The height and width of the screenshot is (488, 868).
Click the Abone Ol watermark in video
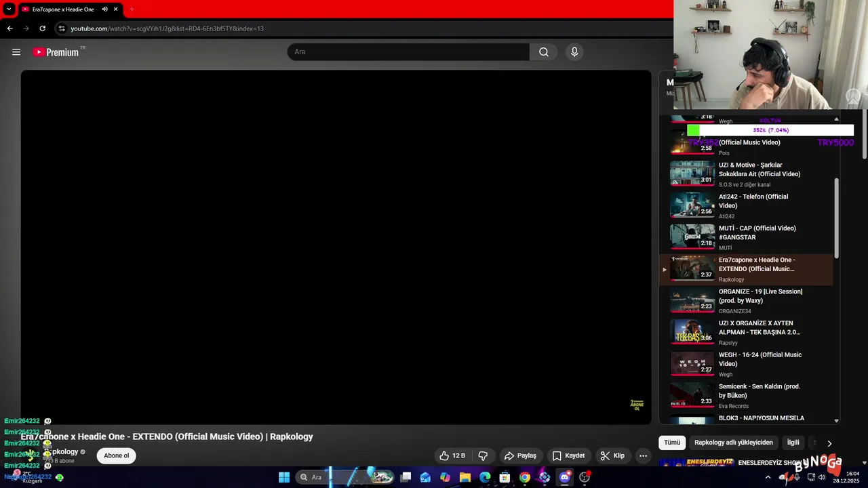click(637, 405)
